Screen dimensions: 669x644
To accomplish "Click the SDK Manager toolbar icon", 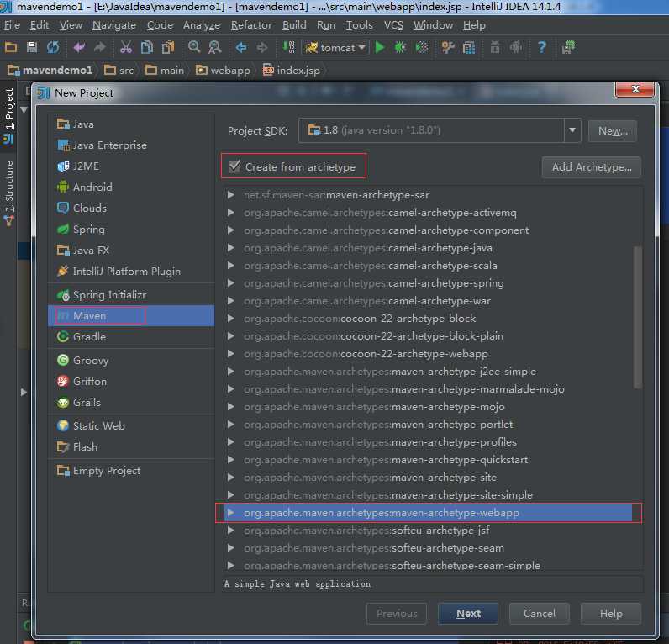I will (495, 47).
